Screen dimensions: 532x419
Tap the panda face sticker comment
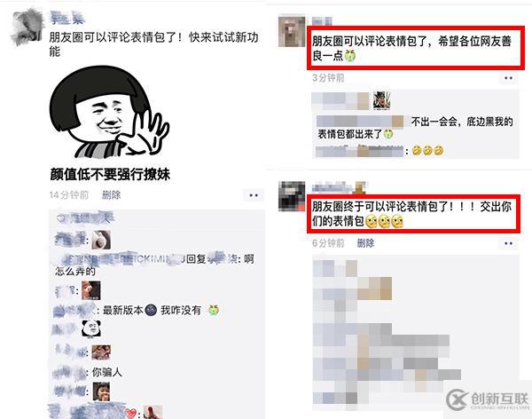(91, 328)
